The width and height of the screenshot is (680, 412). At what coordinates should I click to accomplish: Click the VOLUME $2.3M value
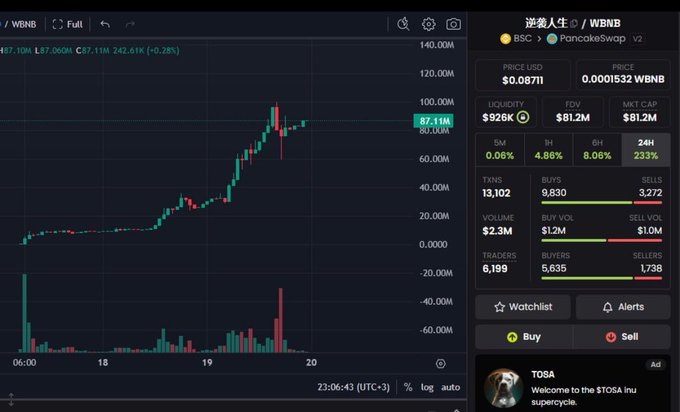(x=497, y=231)
